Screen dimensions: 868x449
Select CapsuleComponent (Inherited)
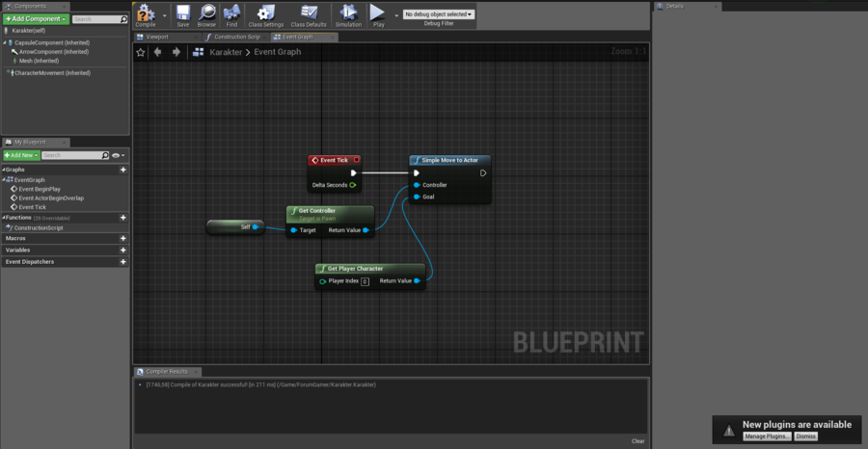click(x=51, y=42)
